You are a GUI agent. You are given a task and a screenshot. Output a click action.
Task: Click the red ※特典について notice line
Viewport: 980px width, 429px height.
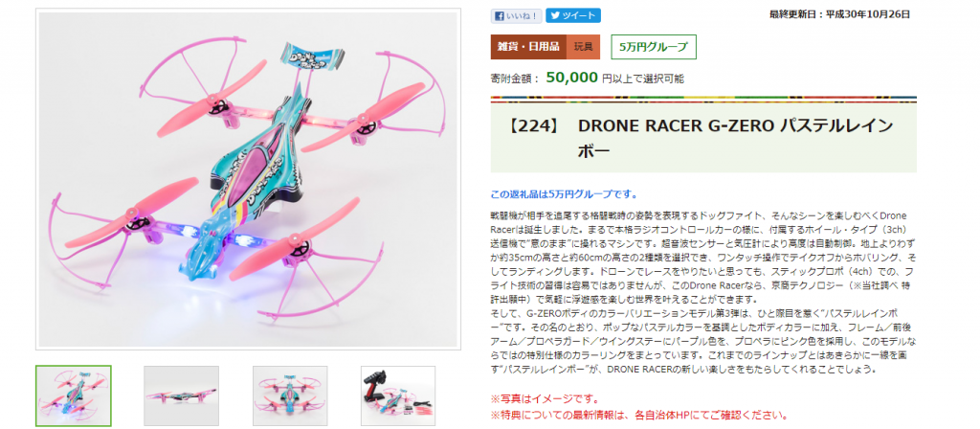(x=638, y=416)
